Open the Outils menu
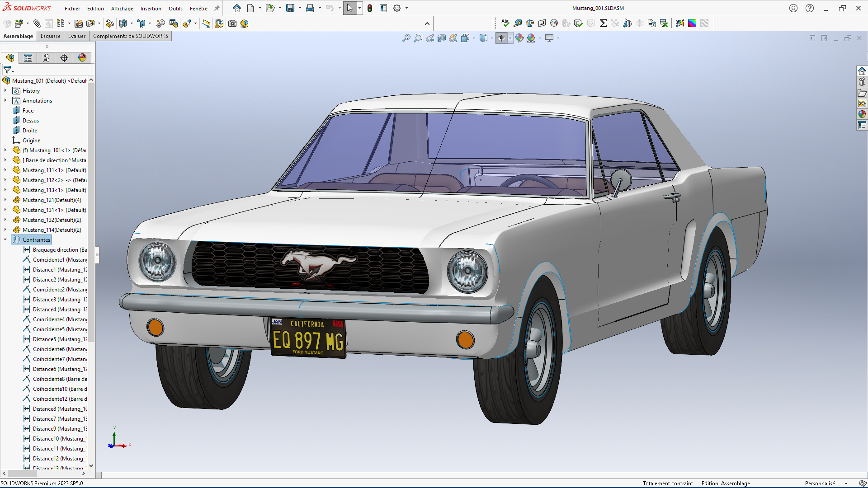The height and width of the screenshot is (488, 868). coord(175,9)
